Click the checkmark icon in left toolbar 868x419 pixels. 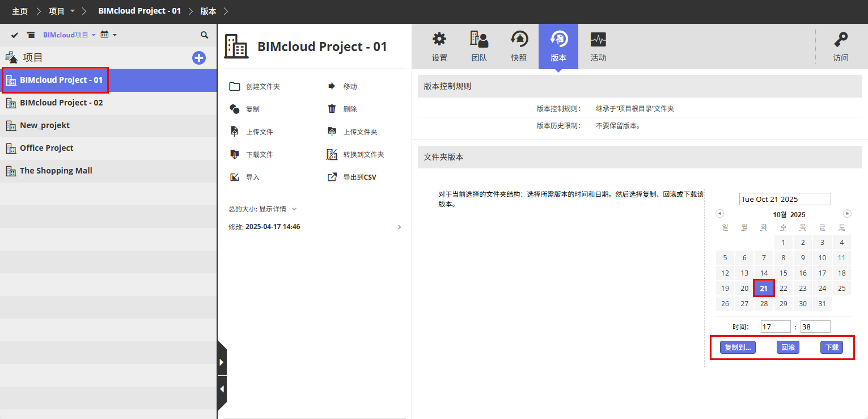[15, 35]
